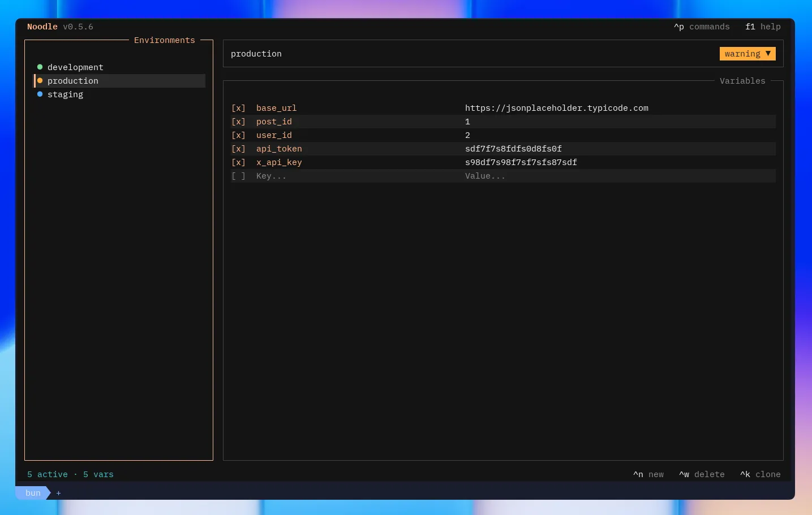The image size is (812, 515).
Task: Check the empty new-variable row checkbox
Action: [238, 176]
